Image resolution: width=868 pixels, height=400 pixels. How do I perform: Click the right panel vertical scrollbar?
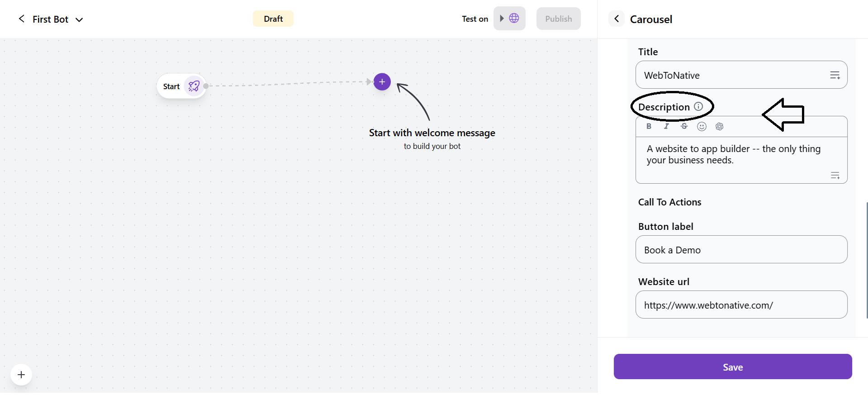[867, 260]
